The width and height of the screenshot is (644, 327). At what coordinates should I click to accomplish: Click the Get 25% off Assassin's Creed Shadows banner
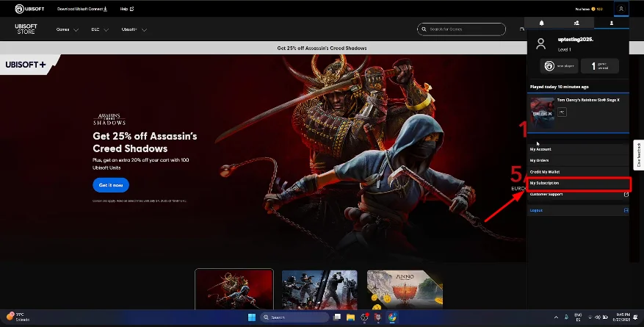[322, 48]
